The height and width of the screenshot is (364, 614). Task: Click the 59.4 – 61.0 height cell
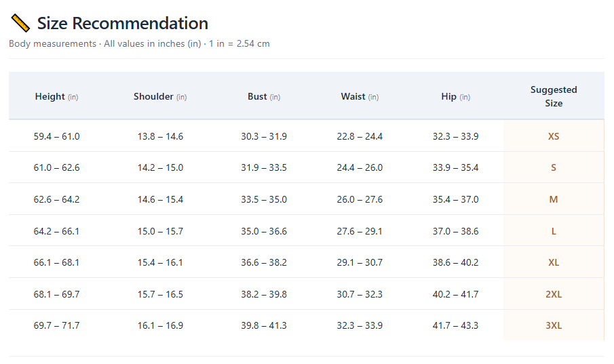tap(57, 136)
